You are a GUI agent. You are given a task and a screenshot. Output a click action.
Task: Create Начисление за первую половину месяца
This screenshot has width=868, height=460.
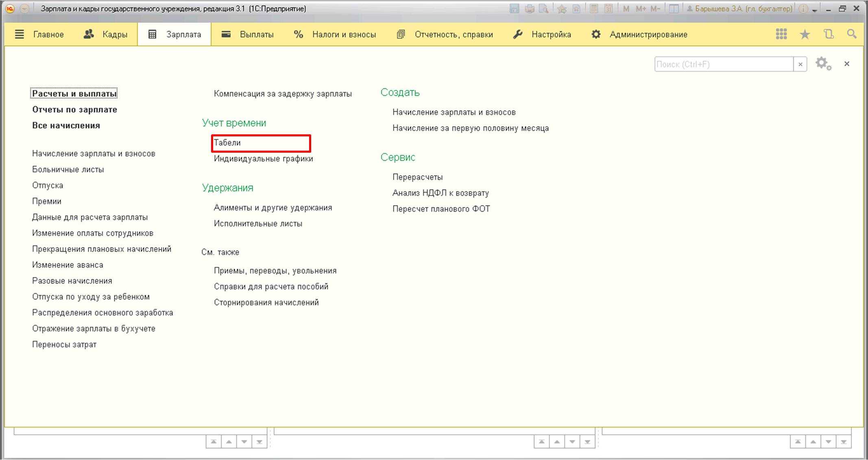471,128
